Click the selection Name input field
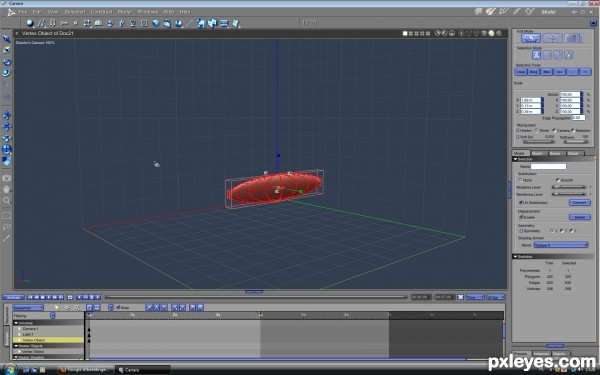The image size is (600, 375). click(x=548, y=166)
